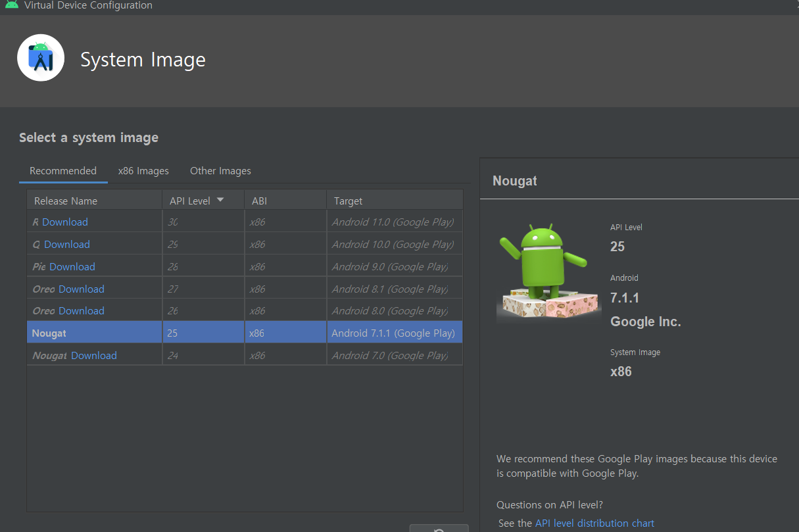Download the Oreo API 26 image
This screenshot has width=799, height=532.
[x=82, y=311]
